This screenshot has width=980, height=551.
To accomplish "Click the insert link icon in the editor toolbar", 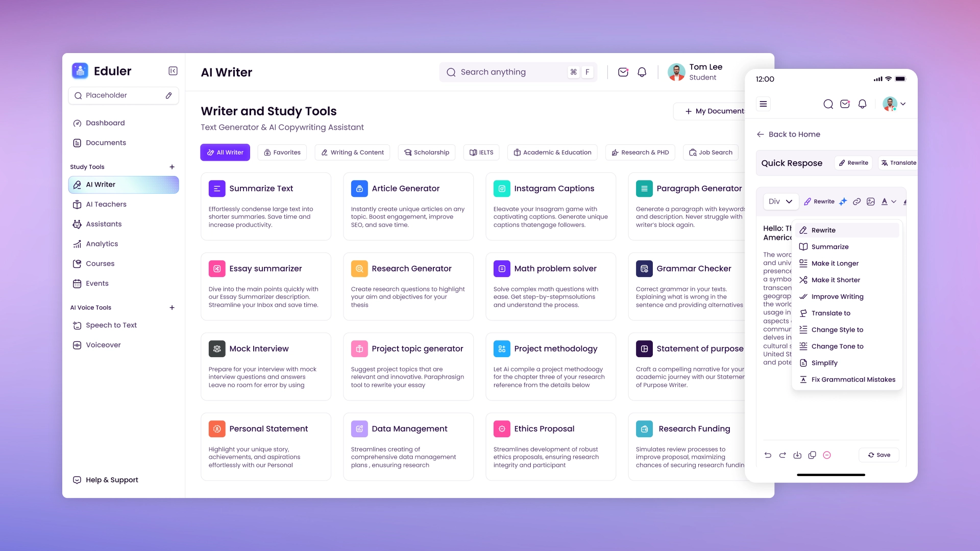I will (857, 202).
